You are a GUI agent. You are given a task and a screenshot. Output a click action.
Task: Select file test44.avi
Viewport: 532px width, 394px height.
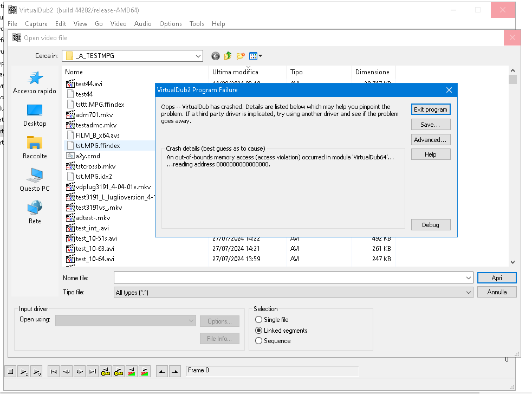tap(84, 84)
